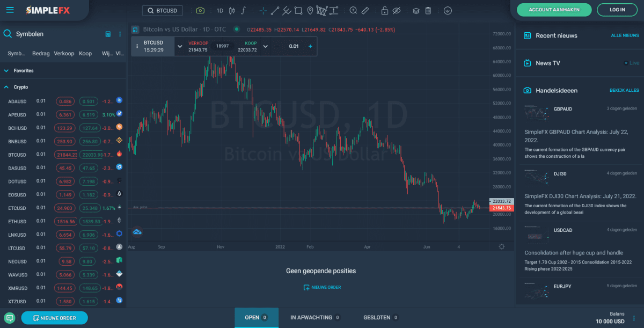Sort by the Verkoop column header
Image resolution: width=644 pixels, height=328 pixels.
click(64, 54)
